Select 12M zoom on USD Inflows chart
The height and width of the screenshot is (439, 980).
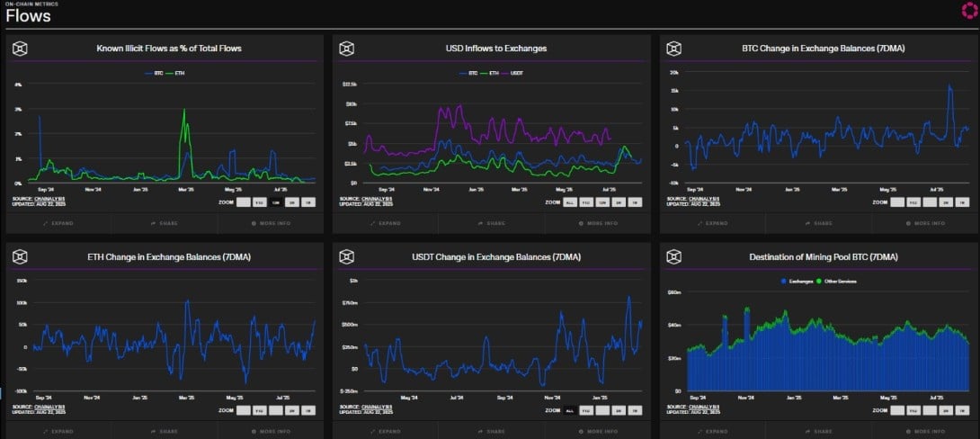pos(601,202)
